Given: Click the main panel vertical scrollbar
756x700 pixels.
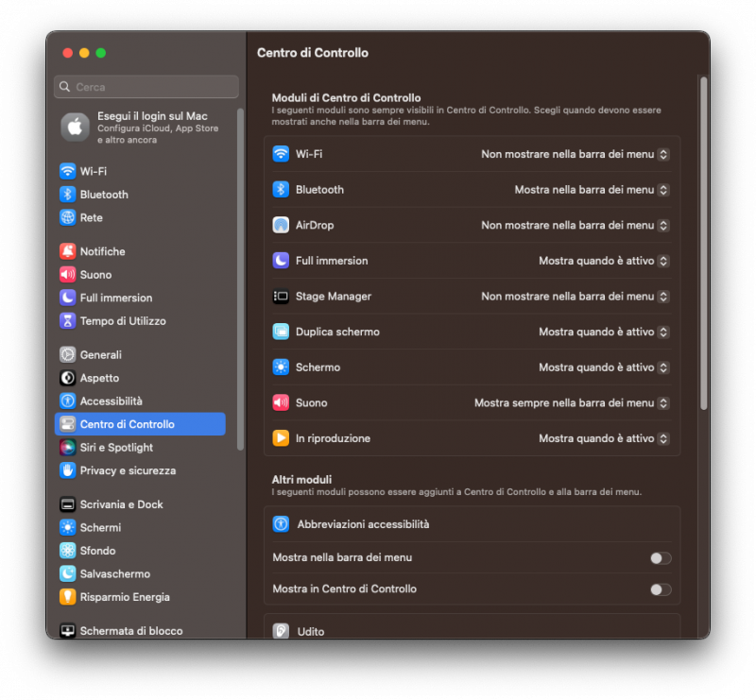Looking at the screenshot, I should pyautogui.click(x=703, y=244).
